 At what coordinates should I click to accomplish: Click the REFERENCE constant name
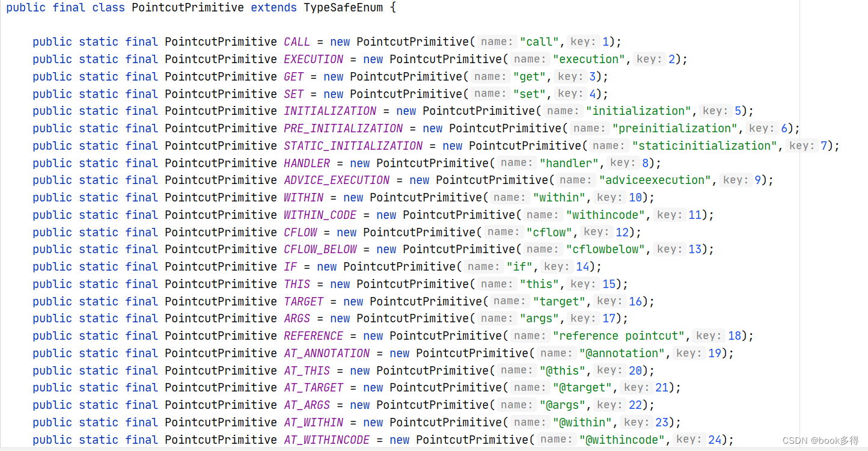[x=314, y=336]
